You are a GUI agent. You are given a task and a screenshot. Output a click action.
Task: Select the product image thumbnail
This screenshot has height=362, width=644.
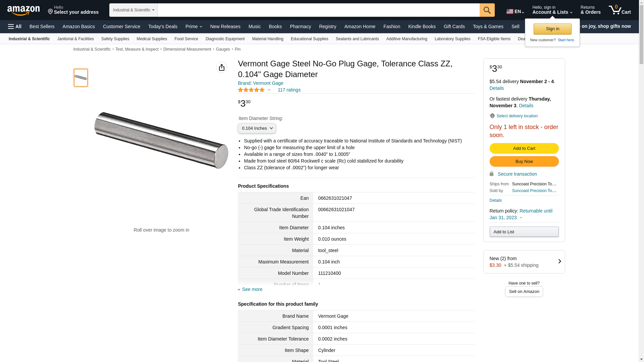pos(81,78)
